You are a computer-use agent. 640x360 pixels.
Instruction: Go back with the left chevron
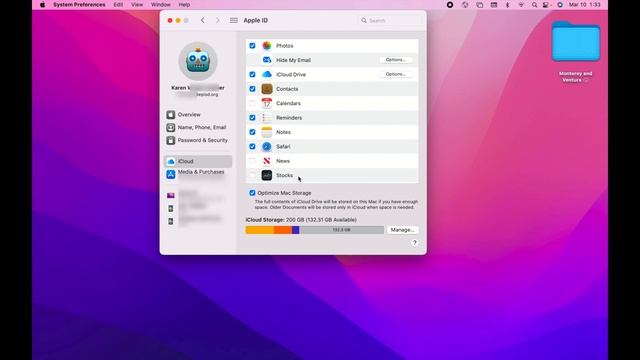203,20
